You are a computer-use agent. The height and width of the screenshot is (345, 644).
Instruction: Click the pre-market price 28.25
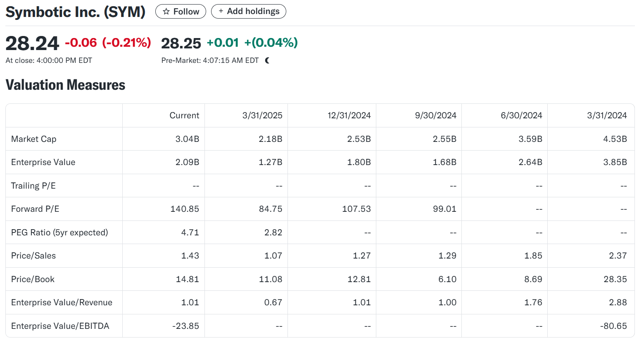pos(181,43)
